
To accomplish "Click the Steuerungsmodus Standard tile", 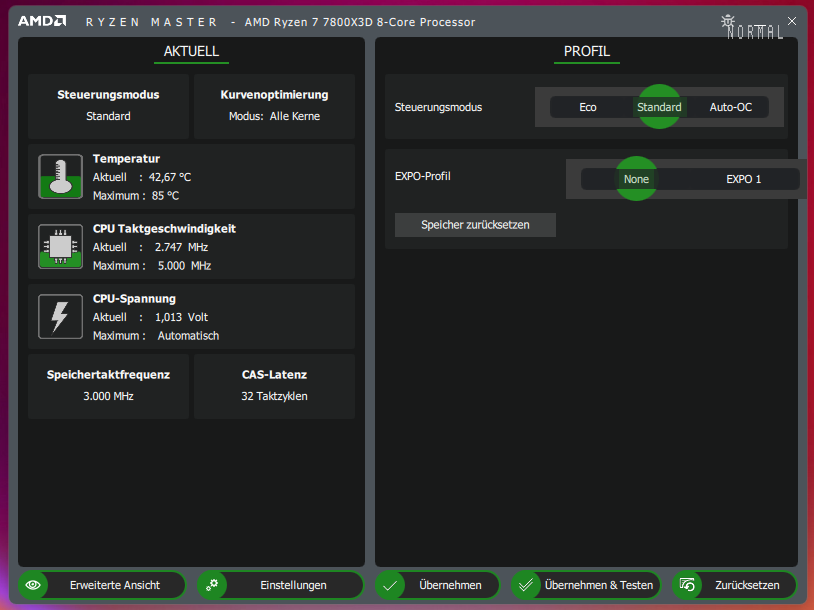I will coord(108,106).
